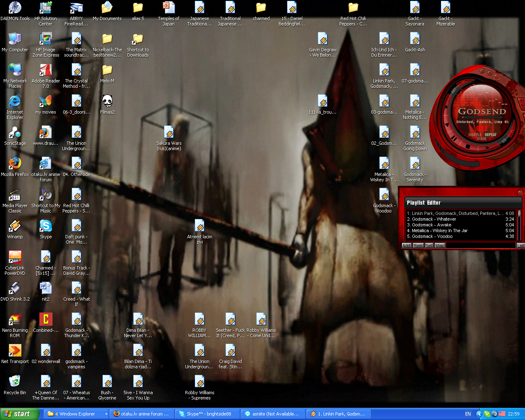The width and height of the screenshot is (525, 420).
Task: Toggle Shuffle in the Winamp player
Action: [x=475, y=135]
